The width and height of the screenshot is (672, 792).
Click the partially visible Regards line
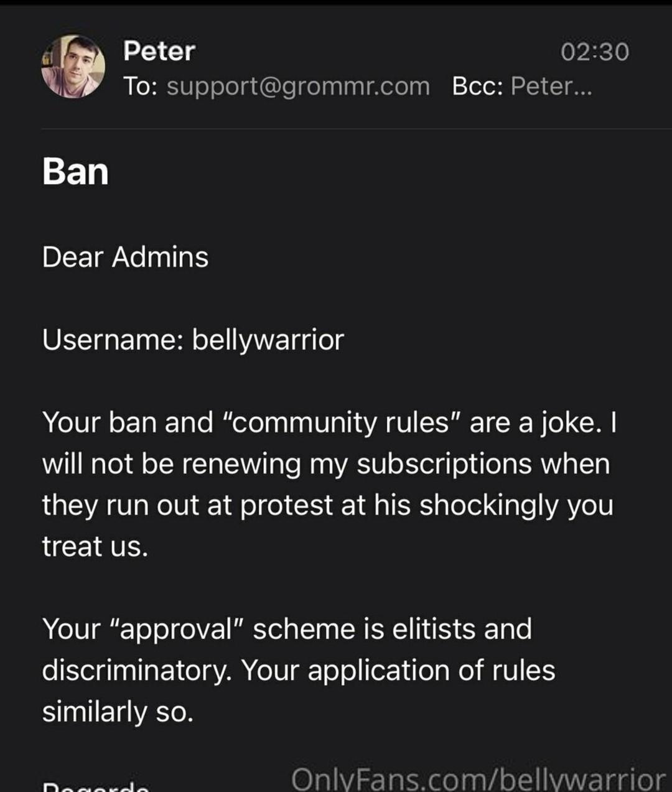click(x=95, y=786)
